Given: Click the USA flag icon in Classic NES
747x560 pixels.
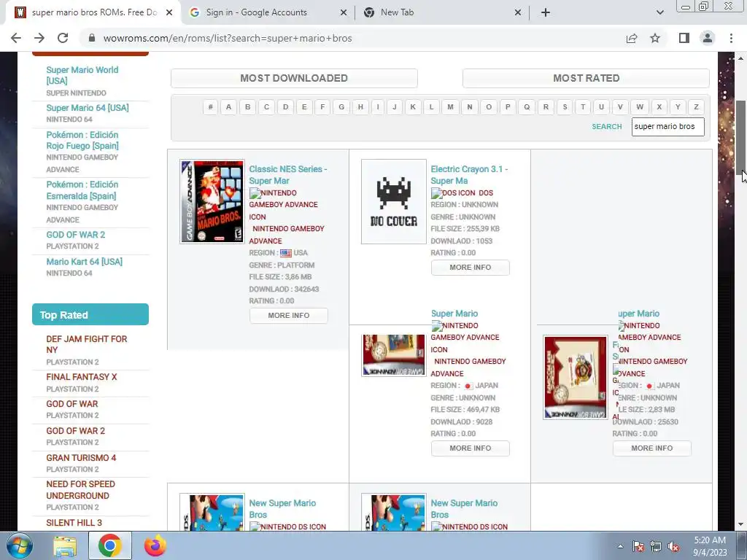Looking at the screenshot, I should point(286,253).
